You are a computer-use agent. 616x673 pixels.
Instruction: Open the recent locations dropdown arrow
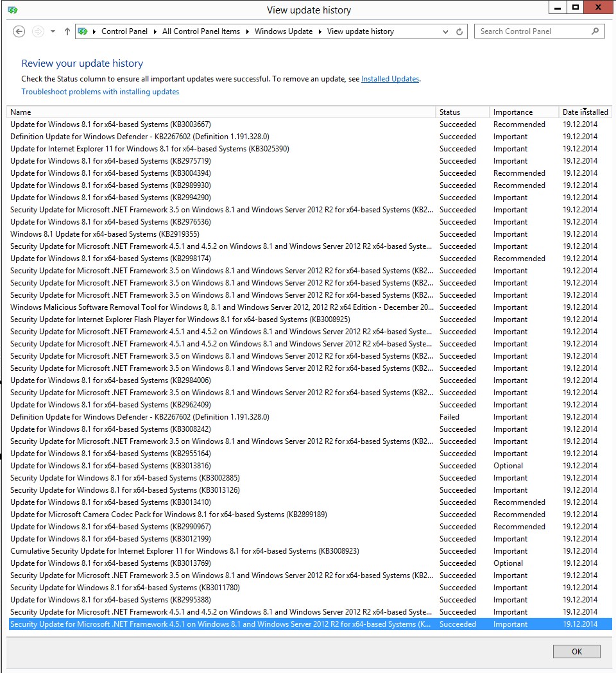click(53, 31)
